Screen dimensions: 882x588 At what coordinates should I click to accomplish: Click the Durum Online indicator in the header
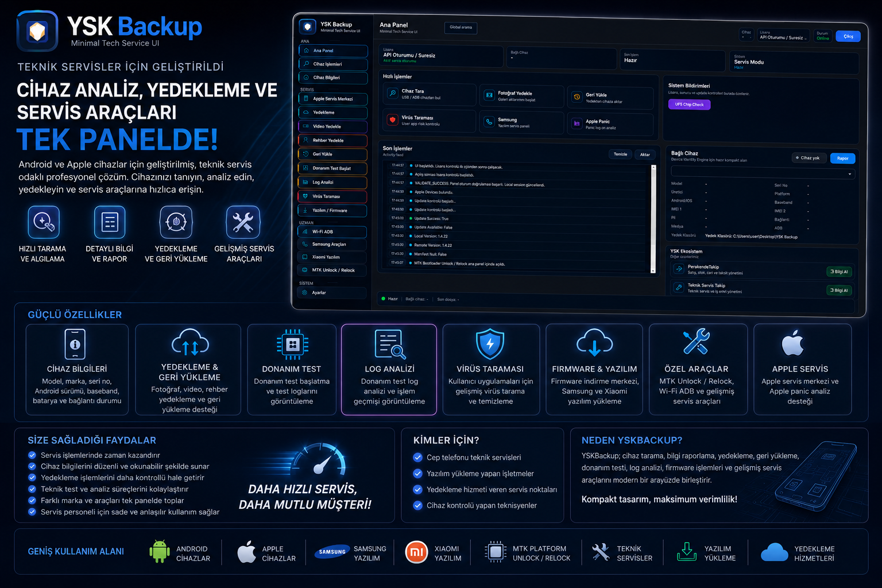tap(823, 36)
